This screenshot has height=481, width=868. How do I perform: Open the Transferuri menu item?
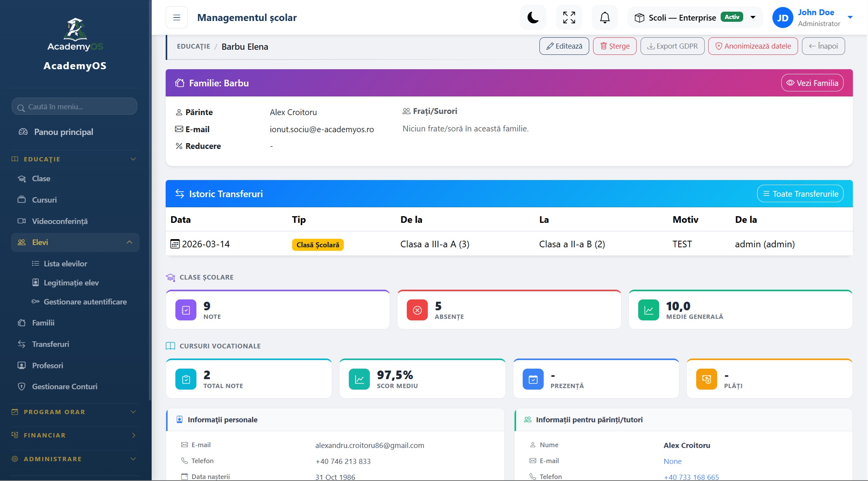point(51,344)
